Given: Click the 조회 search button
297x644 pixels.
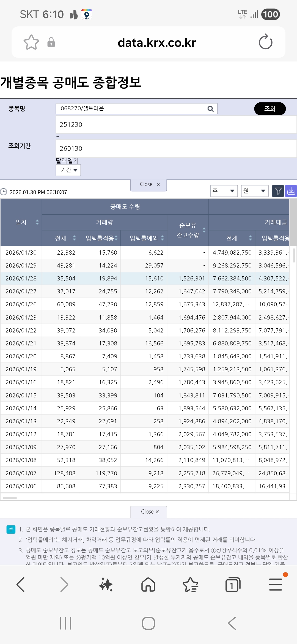Looking at the screenshot, I should (270, 109).
